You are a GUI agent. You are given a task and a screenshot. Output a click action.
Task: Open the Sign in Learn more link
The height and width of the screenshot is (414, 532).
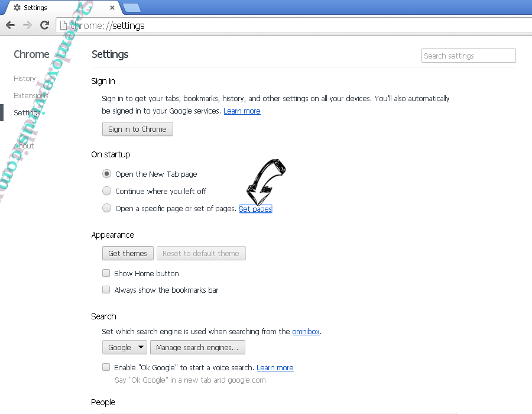point(242,111)
